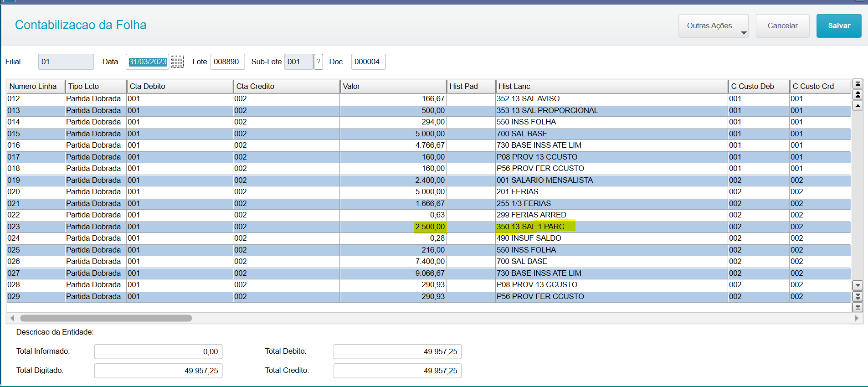Jump to the first grid row button
The width and height of the screenshot is (868, 387).
pyautogui.click(x=858, y=84)
